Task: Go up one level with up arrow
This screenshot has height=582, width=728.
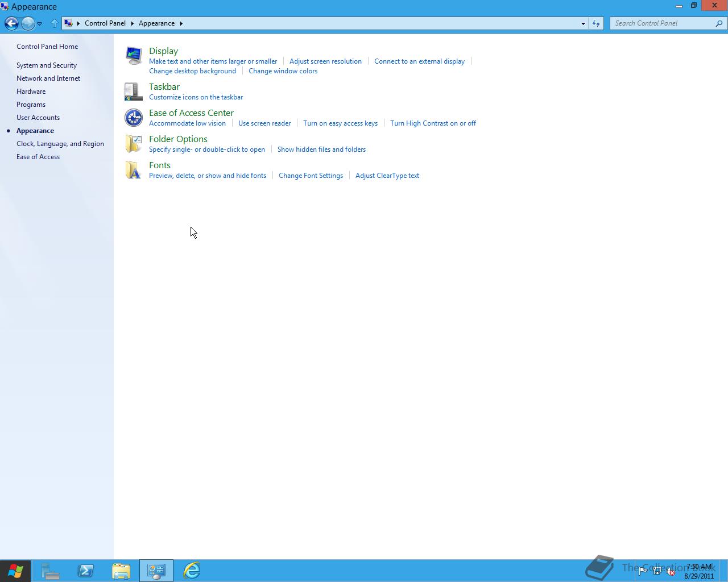Action: point(55,23)
